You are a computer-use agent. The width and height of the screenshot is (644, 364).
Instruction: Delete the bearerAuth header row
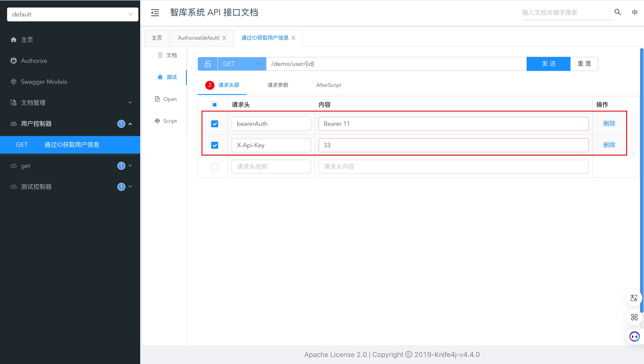609,124
